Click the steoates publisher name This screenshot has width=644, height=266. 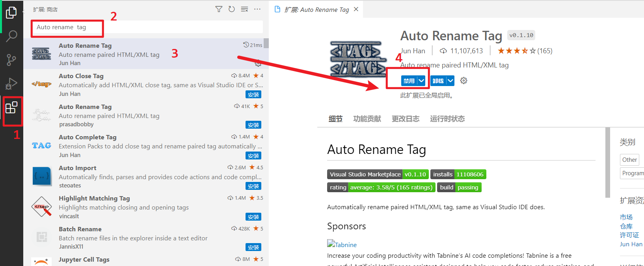pos(70,185)
